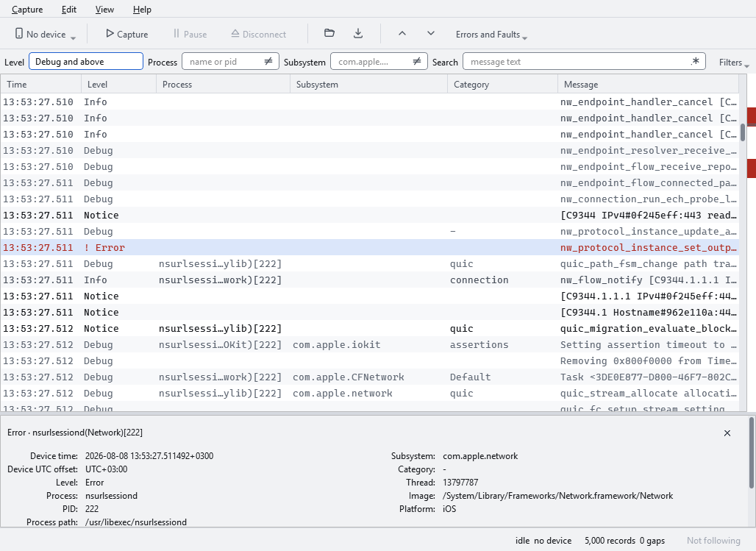
Task: Open the View menu
Action: 104,9
